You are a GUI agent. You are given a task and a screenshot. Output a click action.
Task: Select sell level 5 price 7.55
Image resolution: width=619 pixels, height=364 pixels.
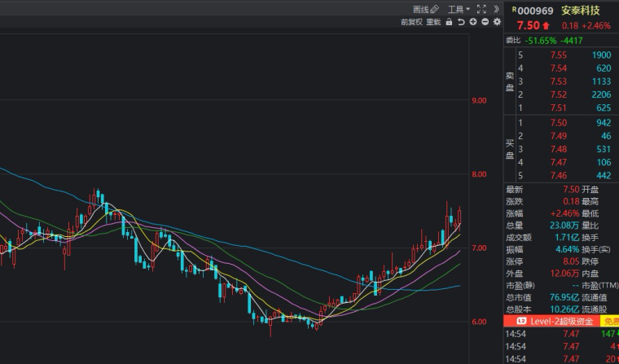[x=558, y=55]
